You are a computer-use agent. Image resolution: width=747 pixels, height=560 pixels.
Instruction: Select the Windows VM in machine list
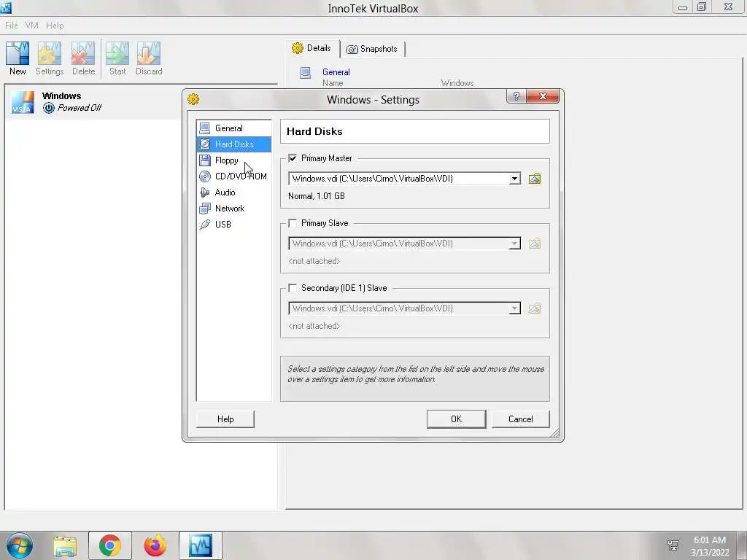[x=141, y=102]
